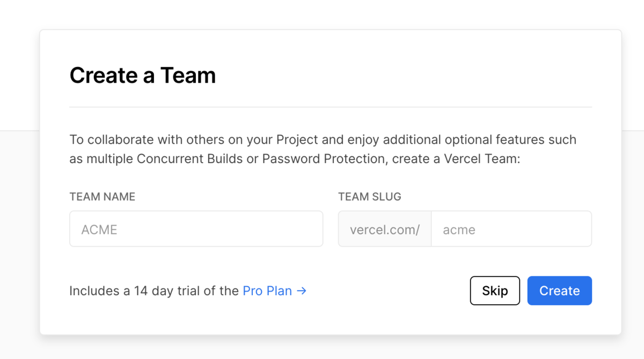Click the 'To collaborate with others' opening text
The height and width of the screenshot is (359, 644).
coord(126,140)
